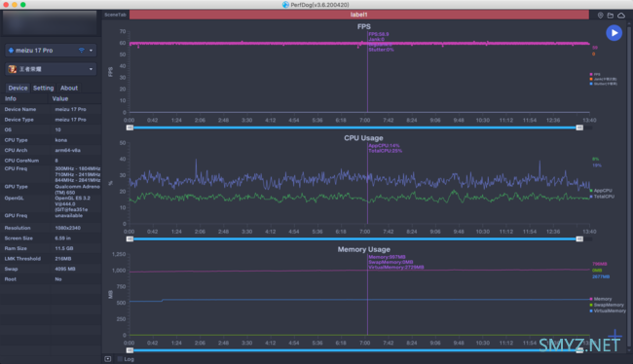Click the blue plus icon near Memory chart

(x=614, y=335)
